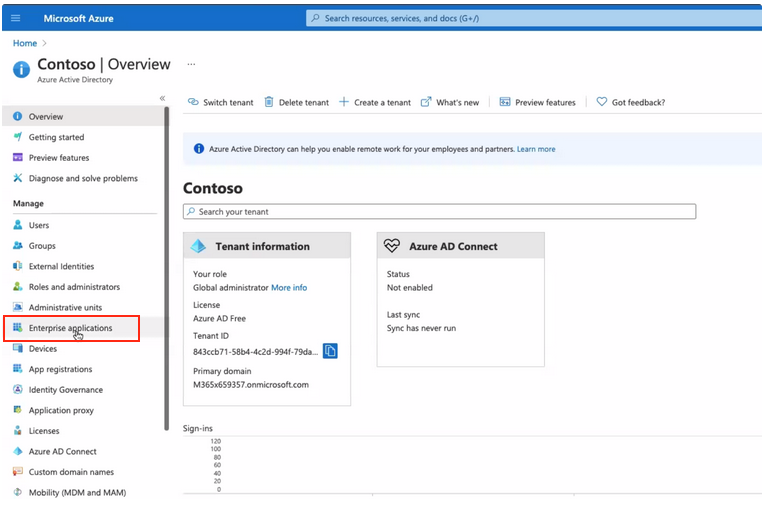Viewport: 768px width, 514px height.
Task: Click the Switch tenant toolbar button
Action: 220,102
